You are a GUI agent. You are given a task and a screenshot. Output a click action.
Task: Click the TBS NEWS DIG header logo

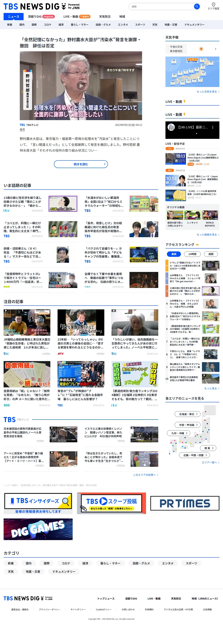click(x=42, y=6)
